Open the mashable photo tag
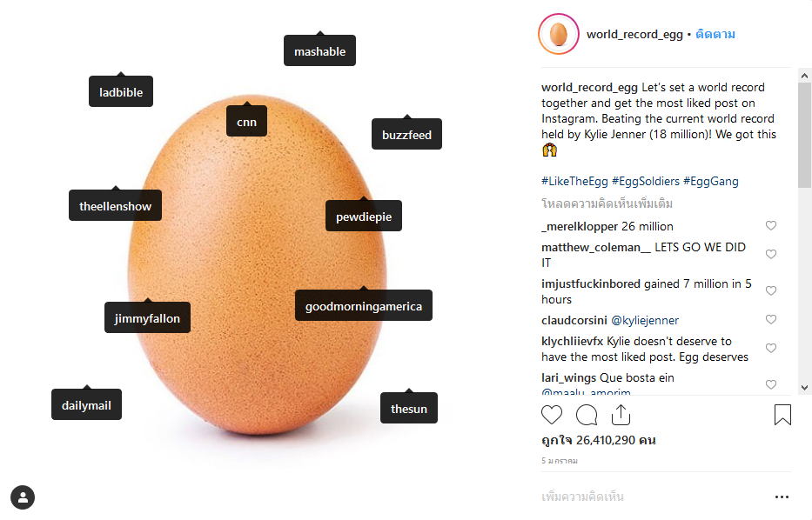Image resolution: width=812 pixels, height=520 pixels. (319, 51)
